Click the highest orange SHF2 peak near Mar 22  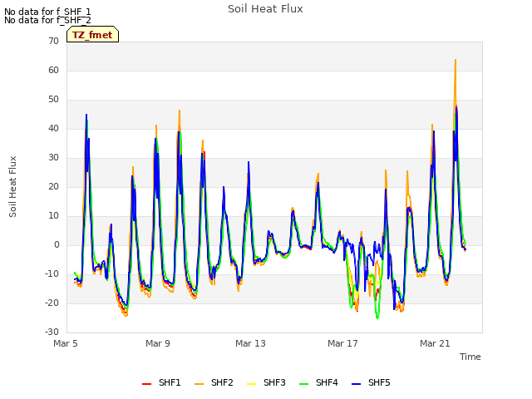(x=456, y=61)
